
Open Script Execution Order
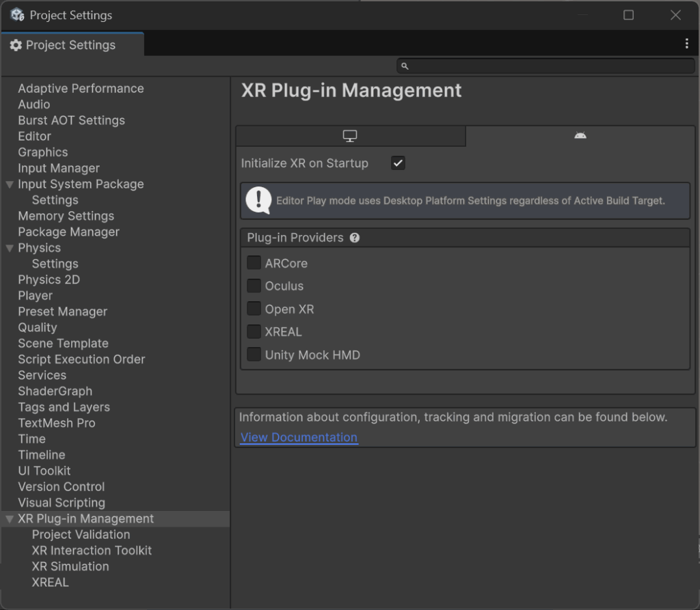tap(82, 359)
